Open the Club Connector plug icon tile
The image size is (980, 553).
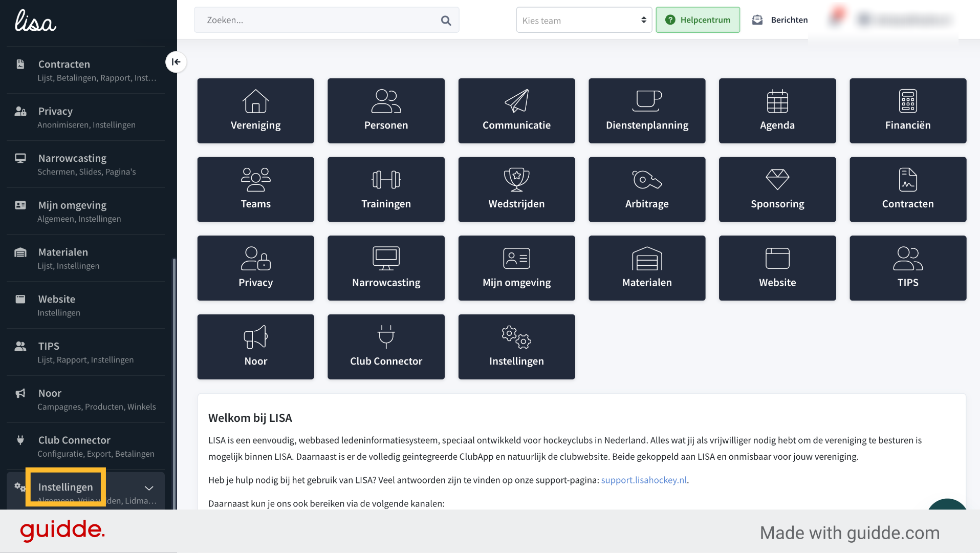386,347
